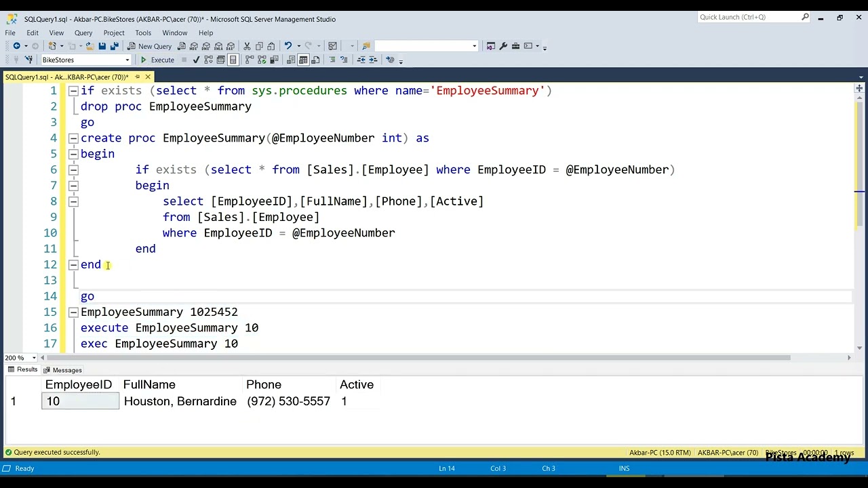Click the Undo arrow icon
Screen dimensions: 868x488
[x=288, y=46]
